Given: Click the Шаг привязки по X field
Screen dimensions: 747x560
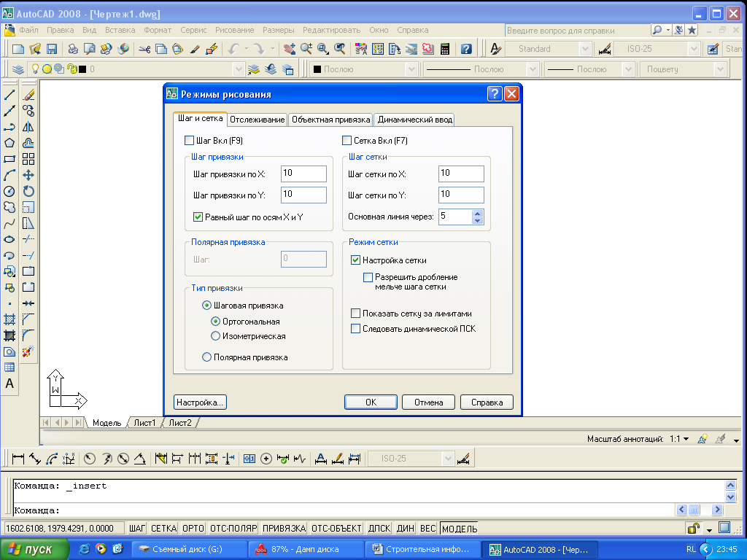Looking at the screenshot, I should [x=304, y=174].
